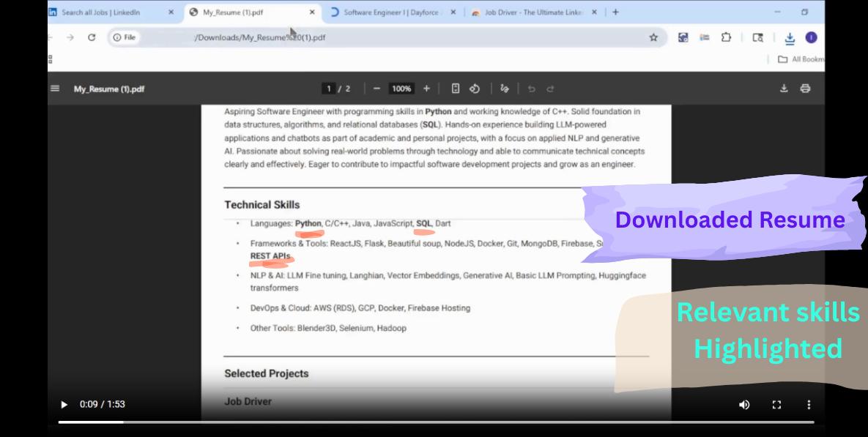This screenshot has height=437, width=868.
Task: Open browser downloads from the toolbar
Action: click(790, 37)
